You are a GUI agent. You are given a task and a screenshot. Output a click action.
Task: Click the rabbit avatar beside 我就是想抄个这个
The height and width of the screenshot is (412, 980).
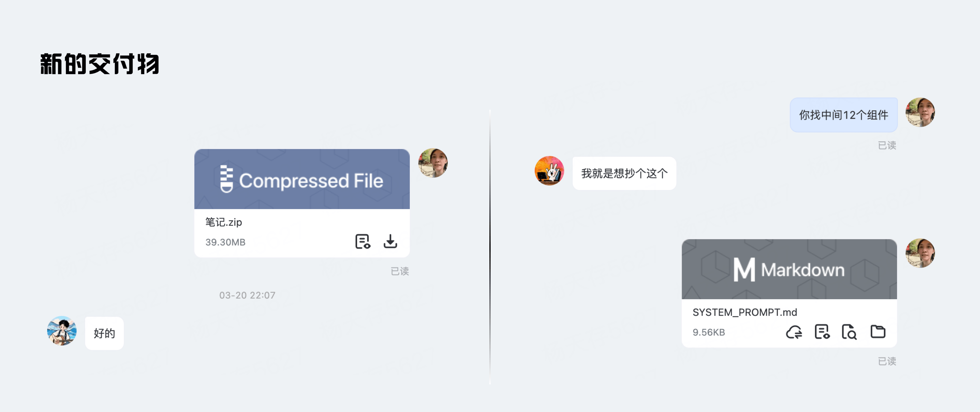[549, 170]
